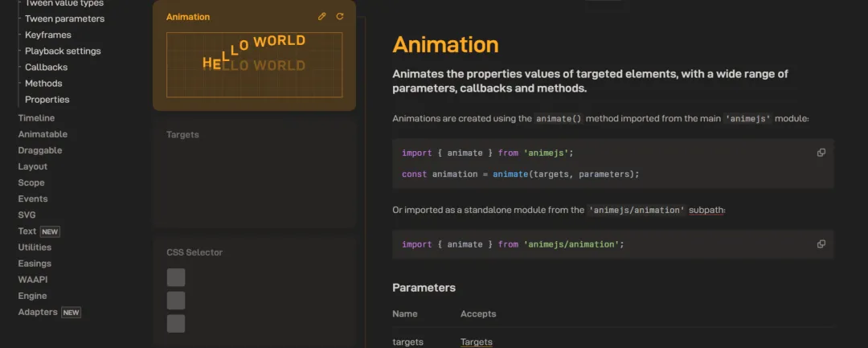Click the underlined subpath link
This screenshot has width=868, height=348.
click(706, 211)
